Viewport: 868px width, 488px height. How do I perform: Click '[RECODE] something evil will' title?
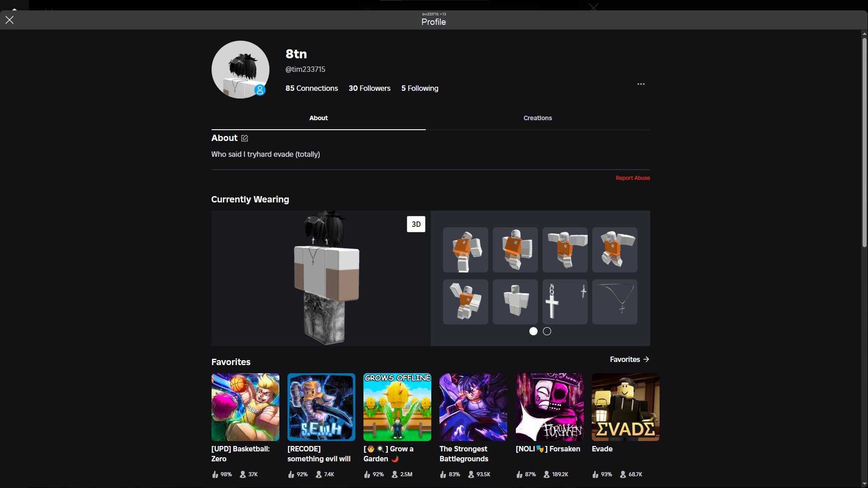[x=319, y=454]
